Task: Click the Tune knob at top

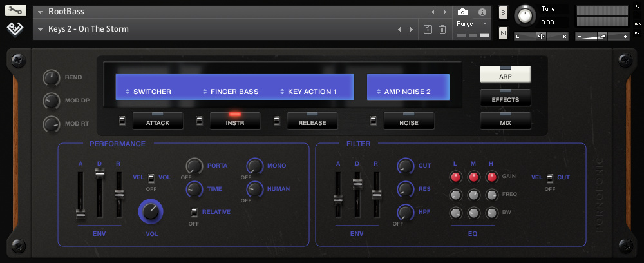Action: click(524, 15)
